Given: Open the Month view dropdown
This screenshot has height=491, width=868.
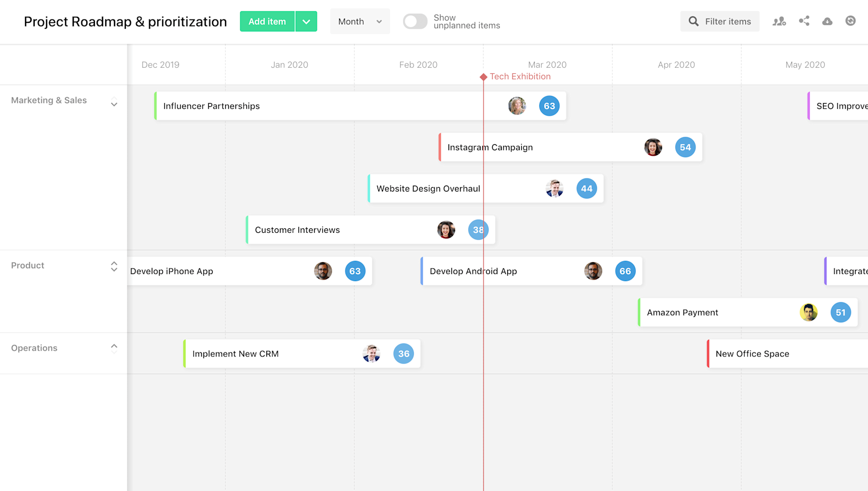Looking at the screenshot, I should coord(359,21).
